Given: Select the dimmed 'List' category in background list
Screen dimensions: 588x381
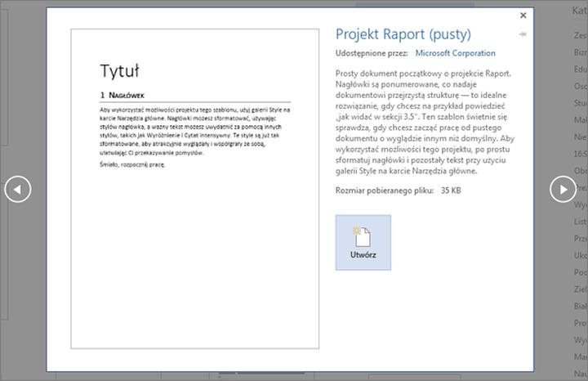Looking at the screenshot, I should tap(580, 221).
